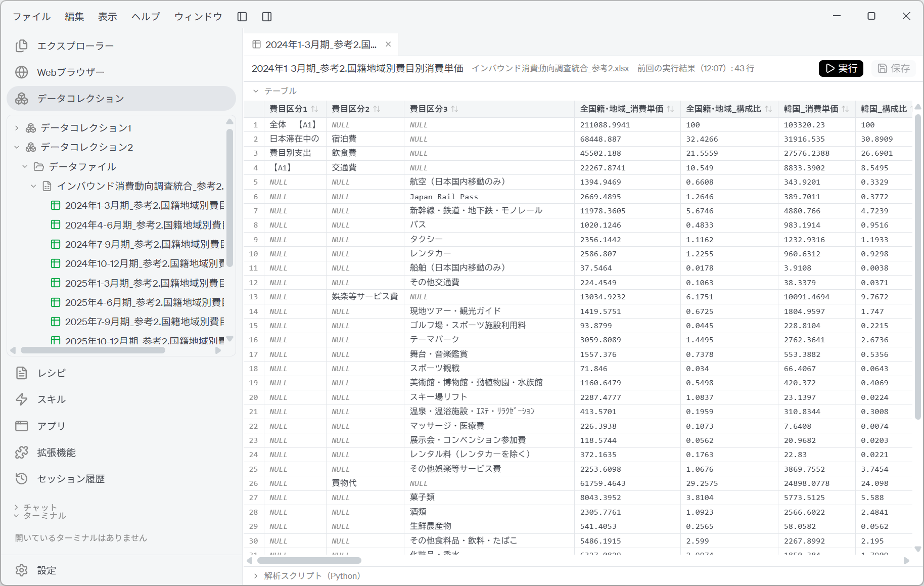This screenshot has height=586, width=924.
Task: Select the 2024年10-12月期 table item
Action: tap(137, 263)
